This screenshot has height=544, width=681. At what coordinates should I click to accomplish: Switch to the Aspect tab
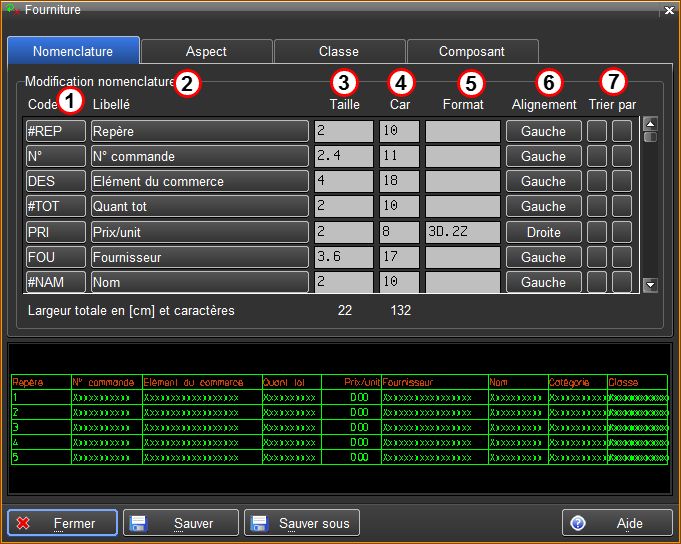pos(206,51)
